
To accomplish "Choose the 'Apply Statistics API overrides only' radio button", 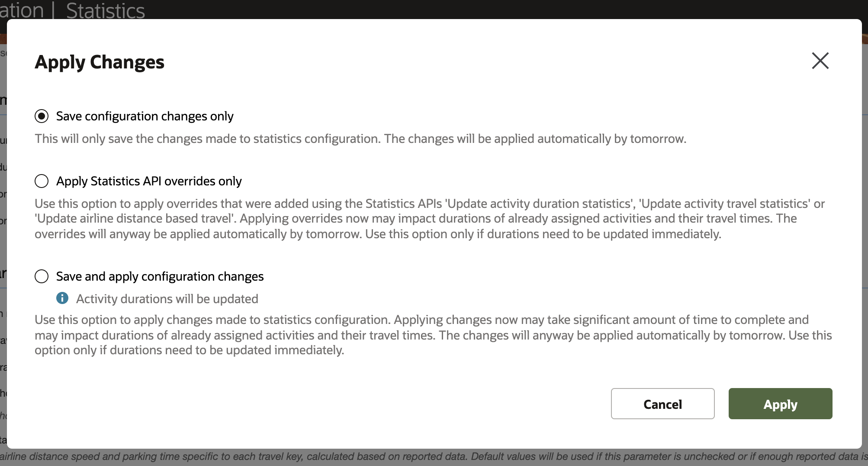I will pos(42,181).
